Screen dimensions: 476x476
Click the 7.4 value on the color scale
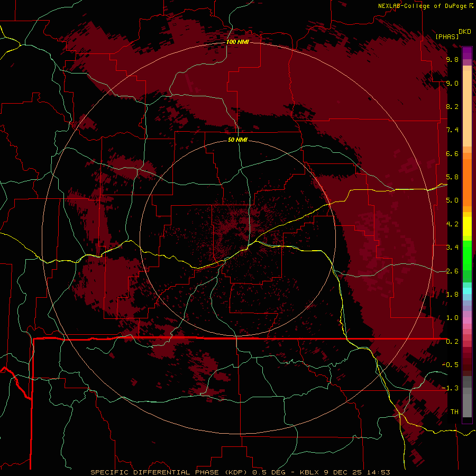pyautogui.click(x=452, y=130)
